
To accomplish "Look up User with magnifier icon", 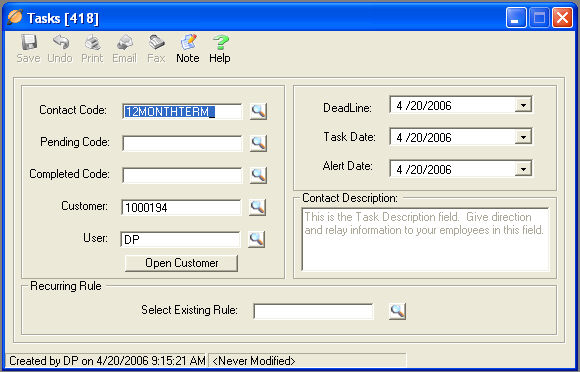I will [257, 239].
